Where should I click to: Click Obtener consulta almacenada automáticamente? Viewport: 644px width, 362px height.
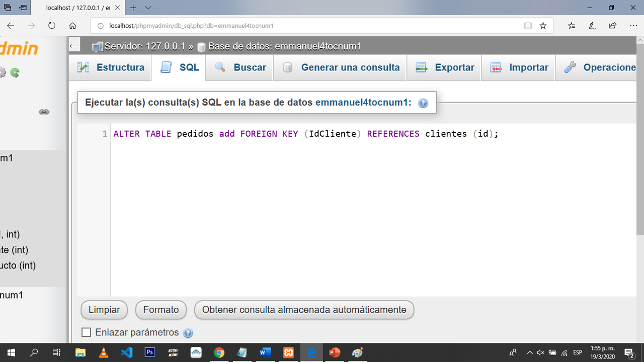point(304,310)
